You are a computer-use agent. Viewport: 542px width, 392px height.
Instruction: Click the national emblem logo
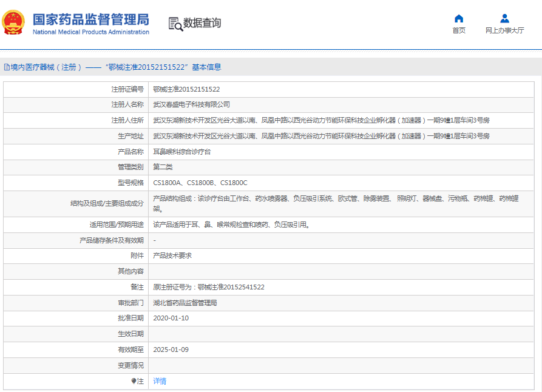[x=15, y=22]
